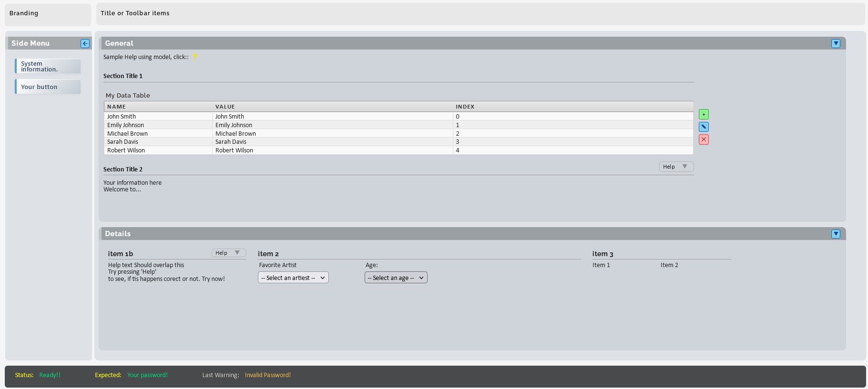This screenshot has height=389, width=868.
Task: Click the INDEX column header
Action: (x=465, y=107)
